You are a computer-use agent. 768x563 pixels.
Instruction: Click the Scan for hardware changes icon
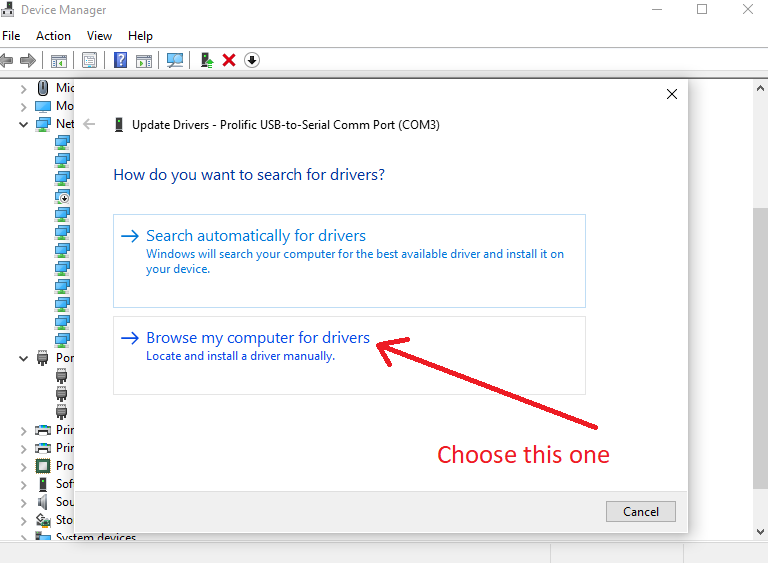point(175,60)
